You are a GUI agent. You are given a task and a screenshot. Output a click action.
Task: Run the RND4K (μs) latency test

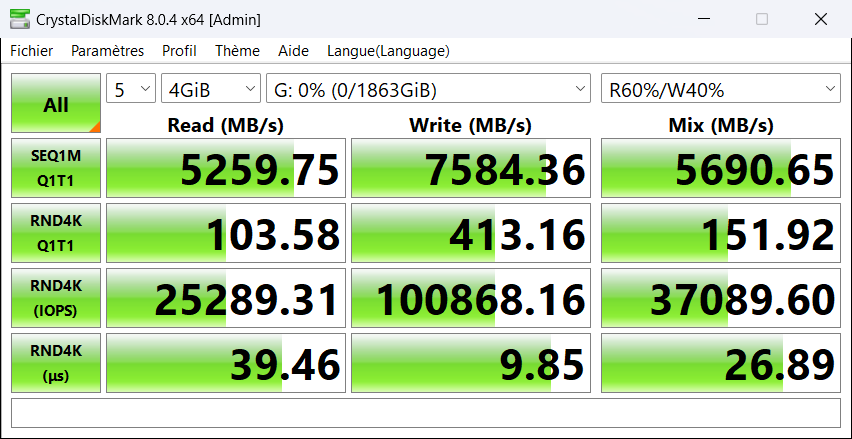click(56, 363)
